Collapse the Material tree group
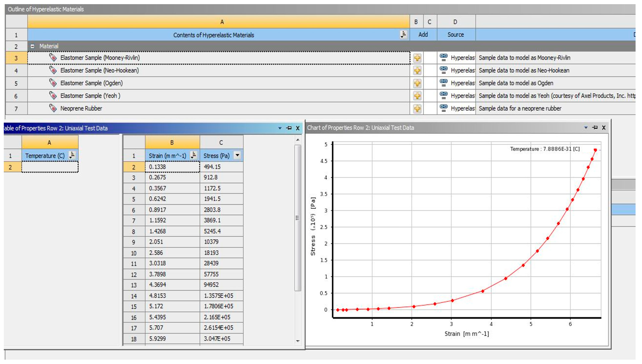Viewport: 642px width, 364px height. coord(32,46)
